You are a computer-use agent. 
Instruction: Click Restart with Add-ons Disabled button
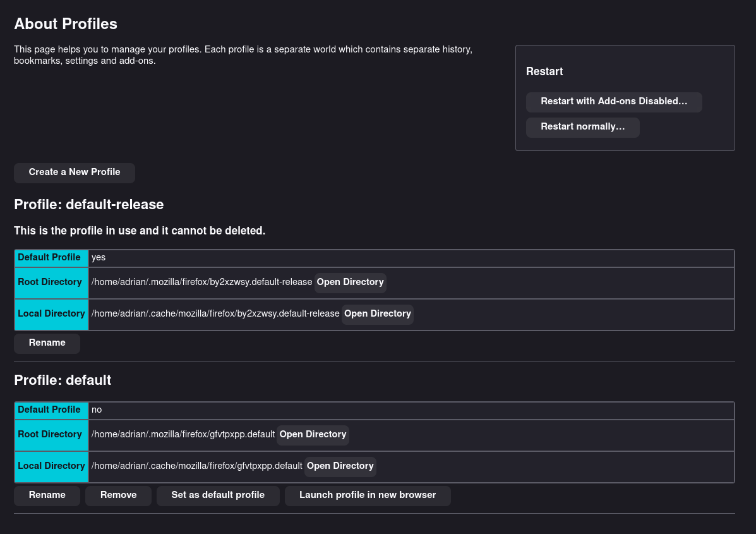pos(614,102)
